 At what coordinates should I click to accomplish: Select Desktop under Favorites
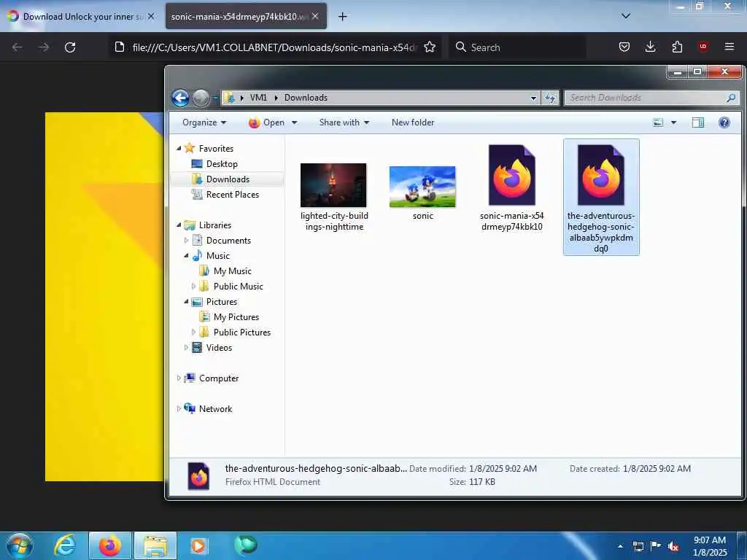(x=222, y=164)
